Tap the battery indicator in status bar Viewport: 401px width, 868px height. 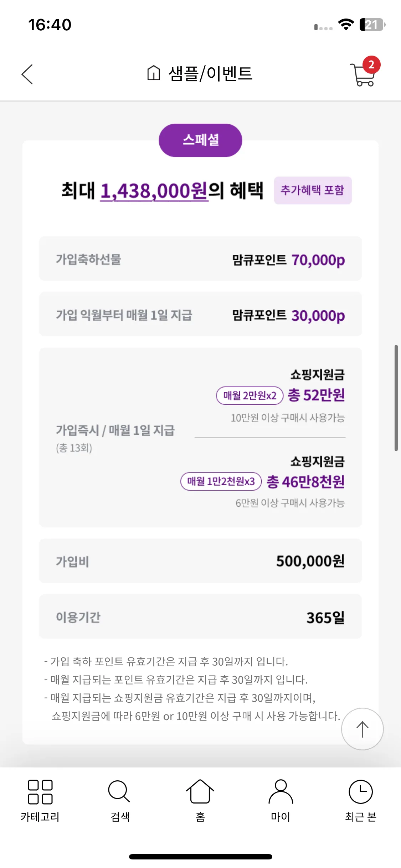(372, 25)
